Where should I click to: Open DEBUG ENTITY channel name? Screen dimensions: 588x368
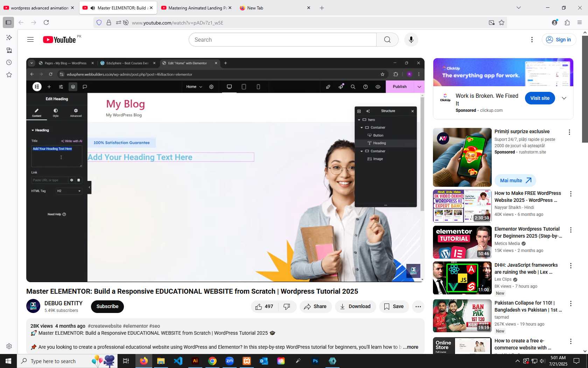click(63, 303)
